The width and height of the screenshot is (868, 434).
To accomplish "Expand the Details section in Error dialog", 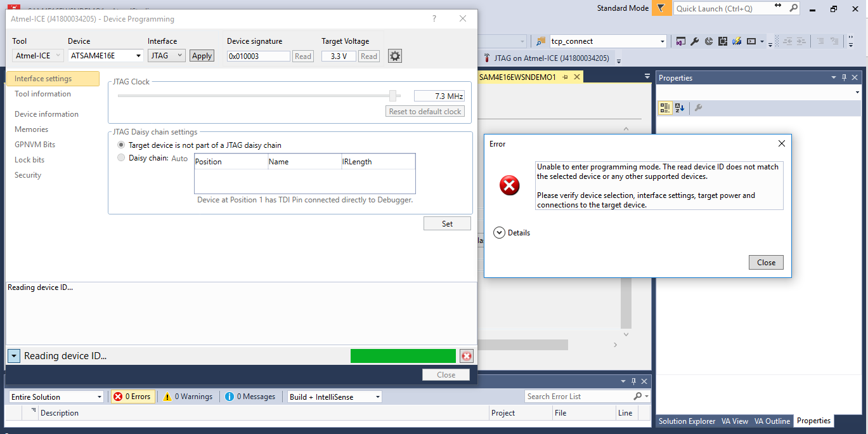I will 499,233.
